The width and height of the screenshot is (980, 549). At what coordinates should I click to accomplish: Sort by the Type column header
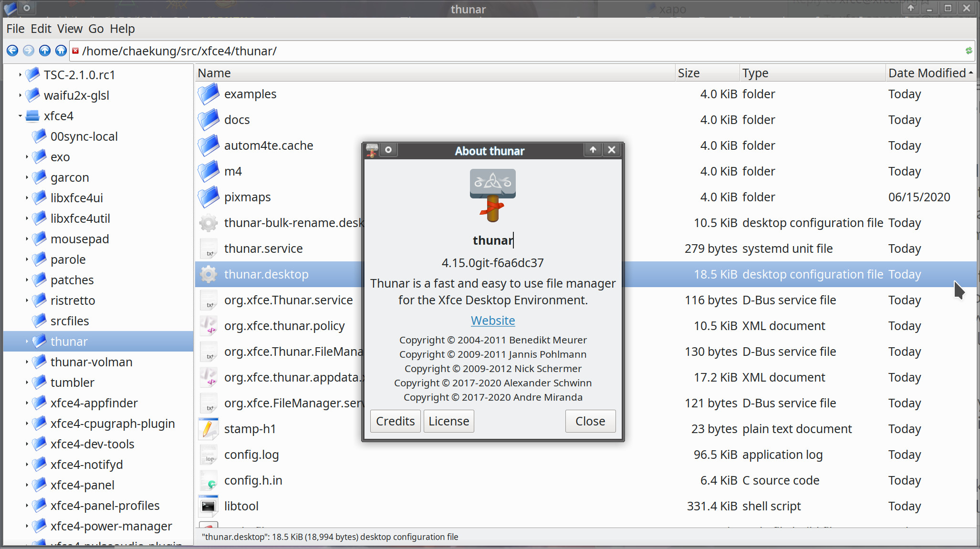tap(813, 73)
